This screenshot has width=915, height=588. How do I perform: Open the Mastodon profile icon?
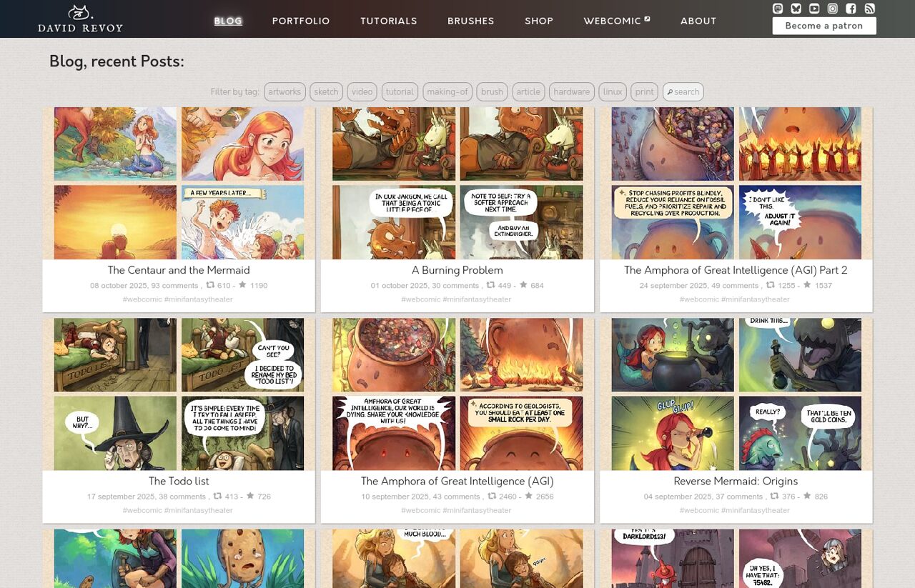[x=778, y=9]
